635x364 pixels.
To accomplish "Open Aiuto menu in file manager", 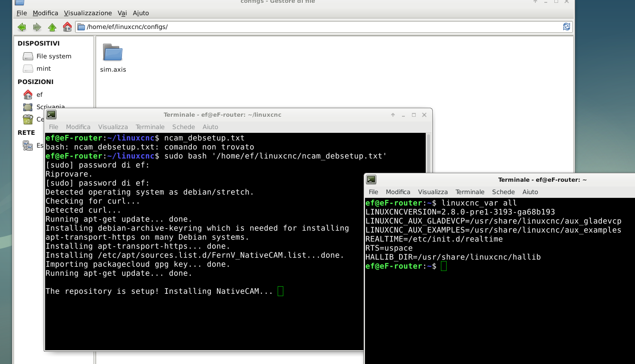I will tap(140, 13).
